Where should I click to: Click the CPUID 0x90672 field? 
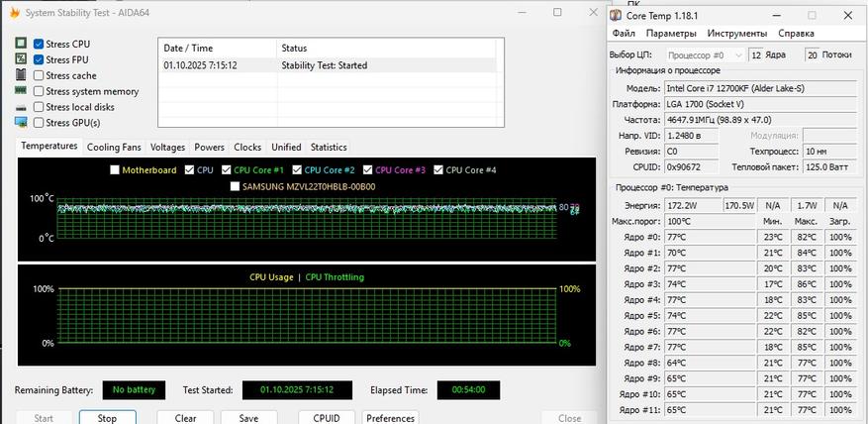[x=691, y=166]
